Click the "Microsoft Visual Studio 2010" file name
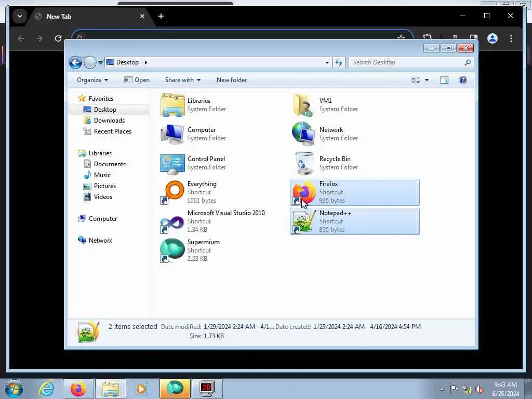The image size is (532, 399). [x=226, y=213]
